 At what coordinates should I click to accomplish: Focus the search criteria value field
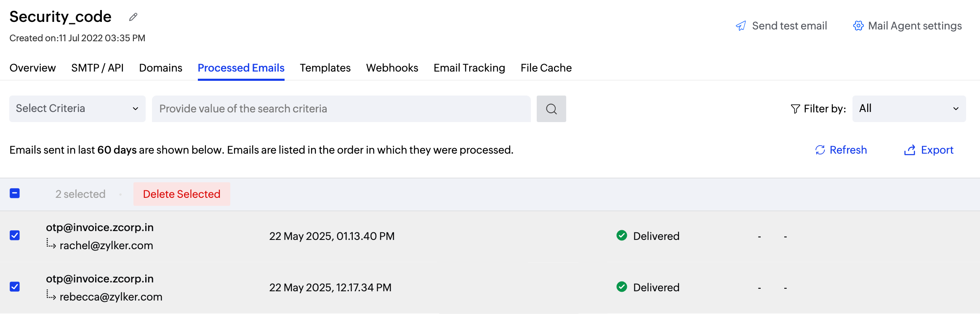[x=341, y=109]
